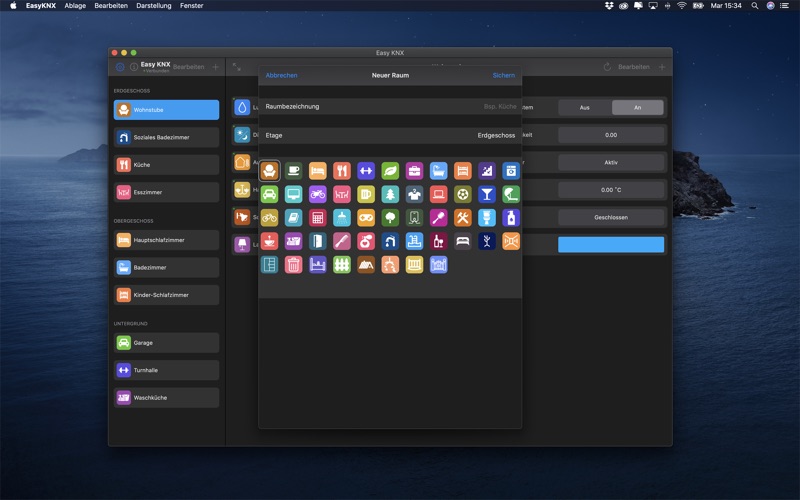Viewport: 800px width, 500px height.
Task: Select the Küche room in sidebar
Action: pos(166,165)
